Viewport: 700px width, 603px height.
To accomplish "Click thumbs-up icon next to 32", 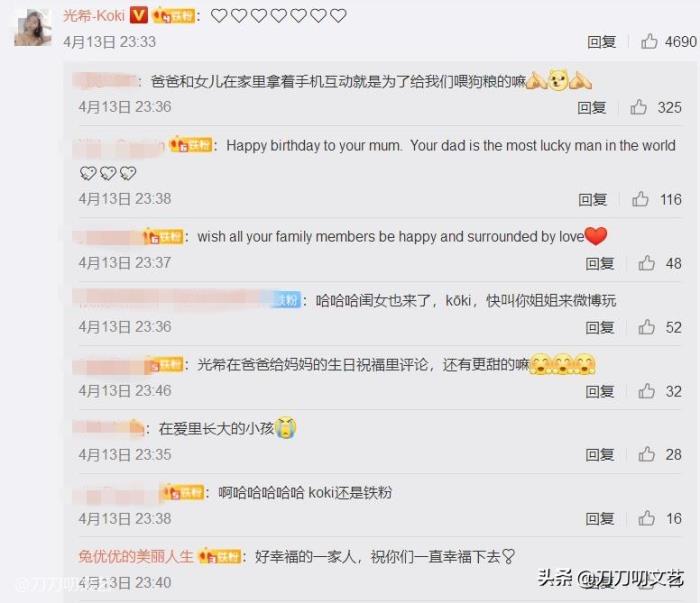I will tap(646, 391).
